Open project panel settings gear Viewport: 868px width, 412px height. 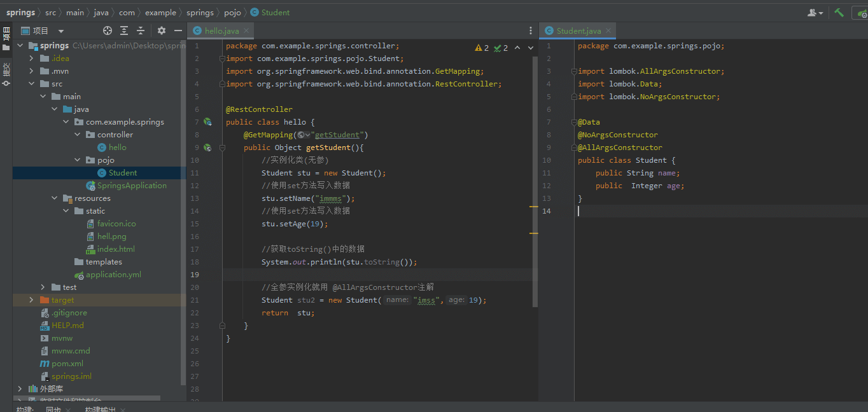(162, 31)
